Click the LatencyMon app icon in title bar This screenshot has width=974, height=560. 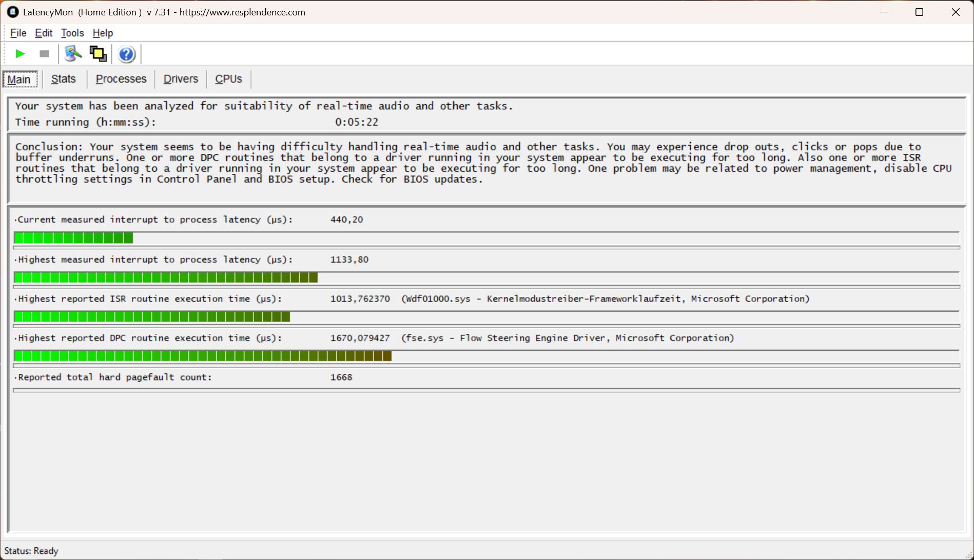tap(13, 12)
